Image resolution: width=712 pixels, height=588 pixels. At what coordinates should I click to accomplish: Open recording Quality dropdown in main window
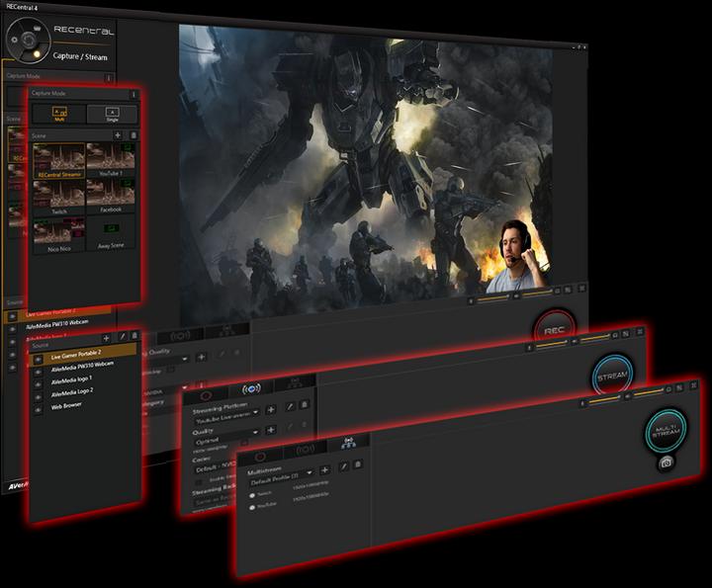tap(166, 360)
